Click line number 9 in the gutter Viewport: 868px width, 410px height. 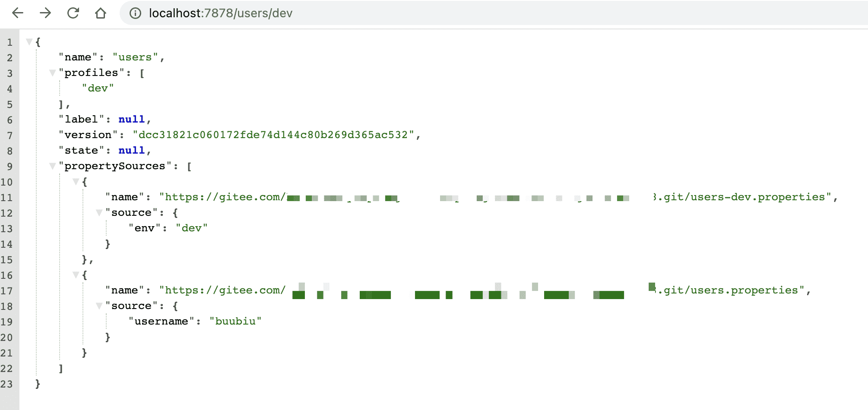click(x=10, y=167)
